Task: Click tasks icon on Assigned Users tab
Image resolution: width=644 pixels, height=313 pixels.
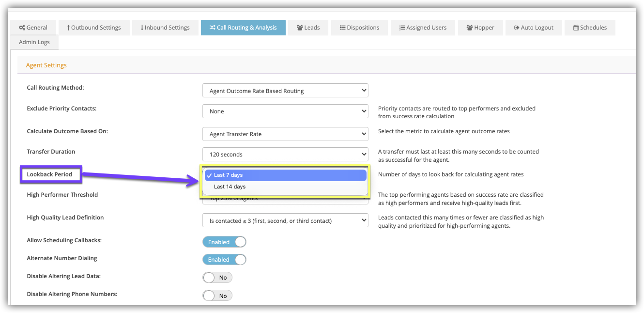Action: [402, 28]
